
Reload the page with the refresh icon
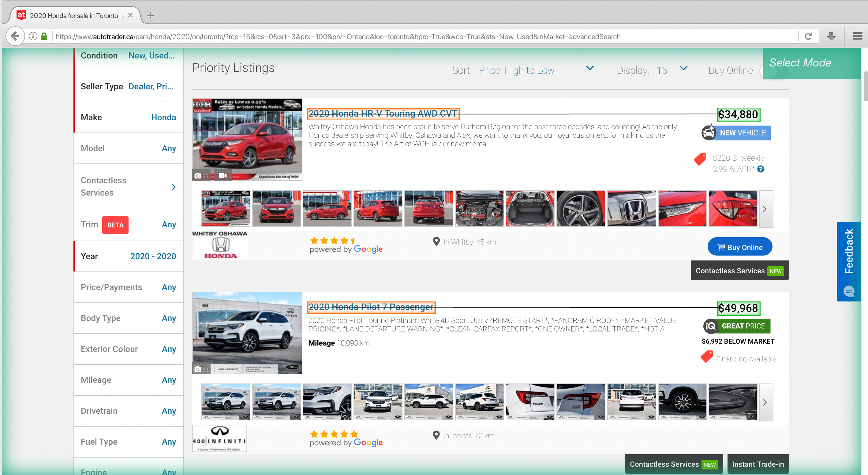(808, 36)
